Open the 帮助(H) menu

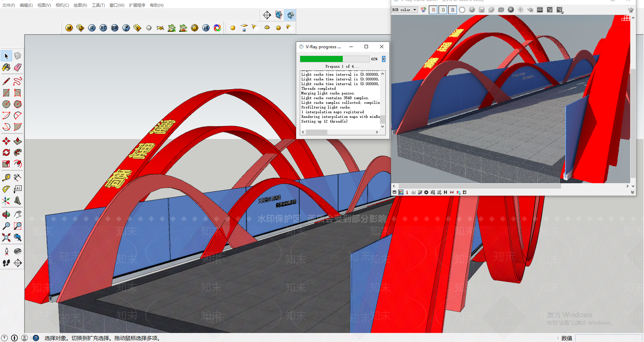[157, 5]
